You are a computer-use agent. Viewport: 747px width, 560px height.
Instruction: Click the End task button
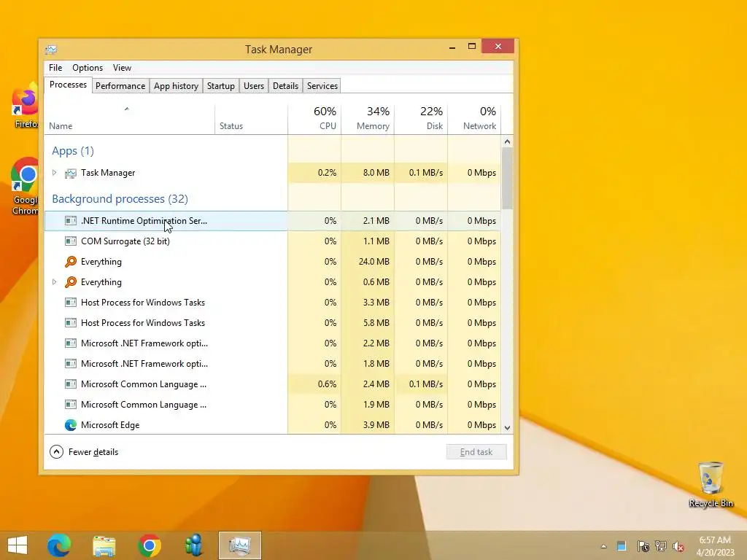(476, 452)
